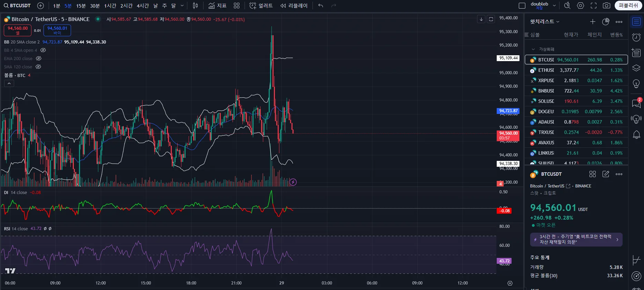
Task: Open the layout setup square icon
Action: [x=522, y=6]
